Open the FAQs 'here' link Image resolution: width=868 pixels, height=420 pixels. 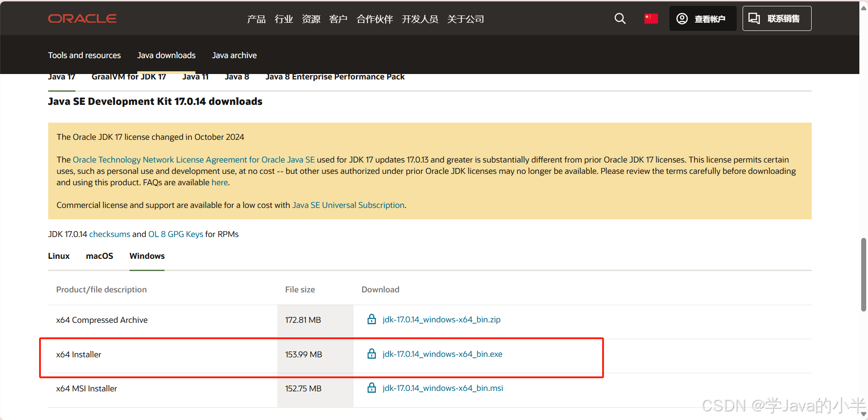point(219,183)
